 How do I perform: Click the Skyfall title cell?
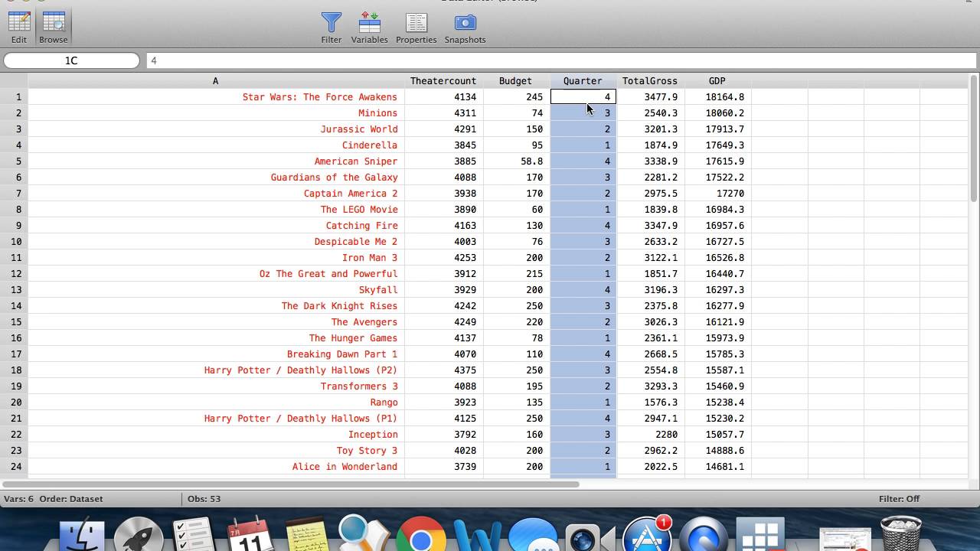pos(216,289)
